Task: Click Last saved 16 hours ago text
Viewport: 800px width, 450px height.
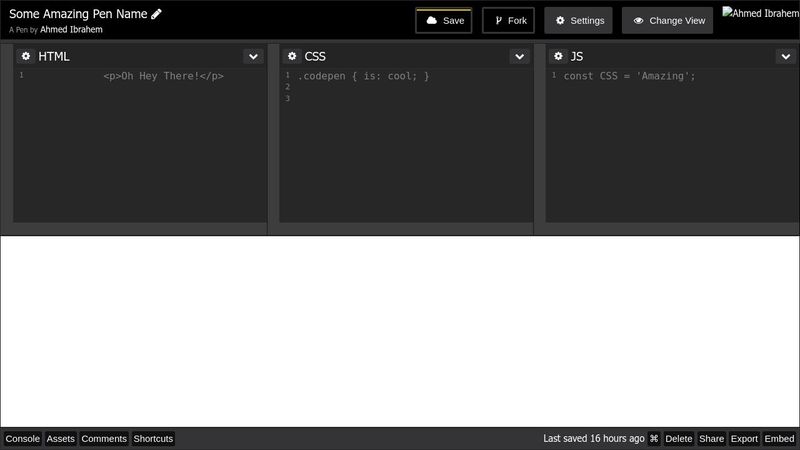Action: pyautogui.click(x=593, y=438)
